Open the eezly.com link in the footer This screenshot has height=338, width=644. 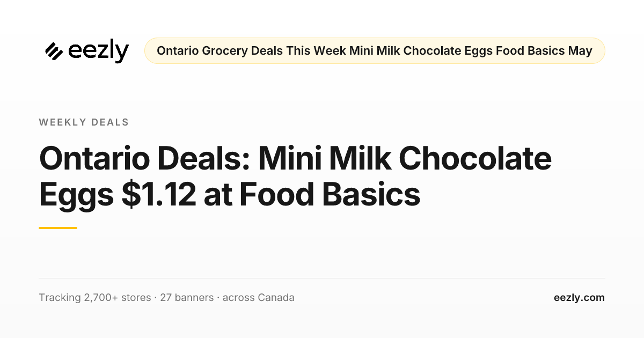[579, 297]
